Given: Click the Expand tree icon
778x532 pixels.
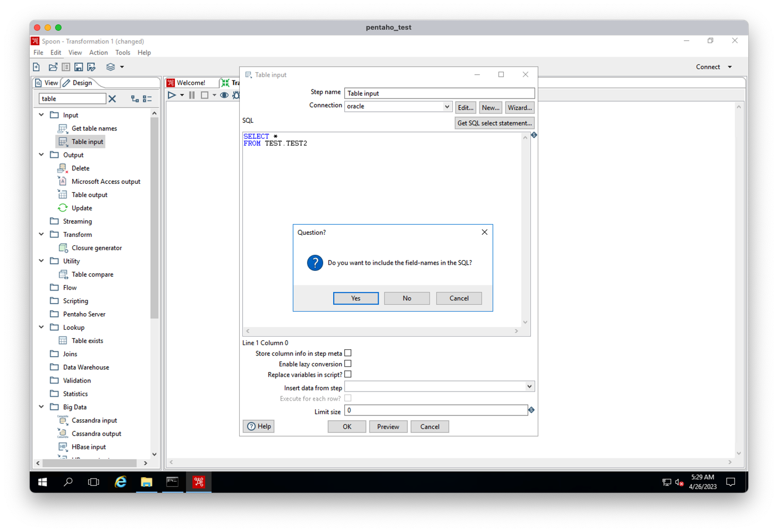Looking at the screenshot, I should [135, 99].
